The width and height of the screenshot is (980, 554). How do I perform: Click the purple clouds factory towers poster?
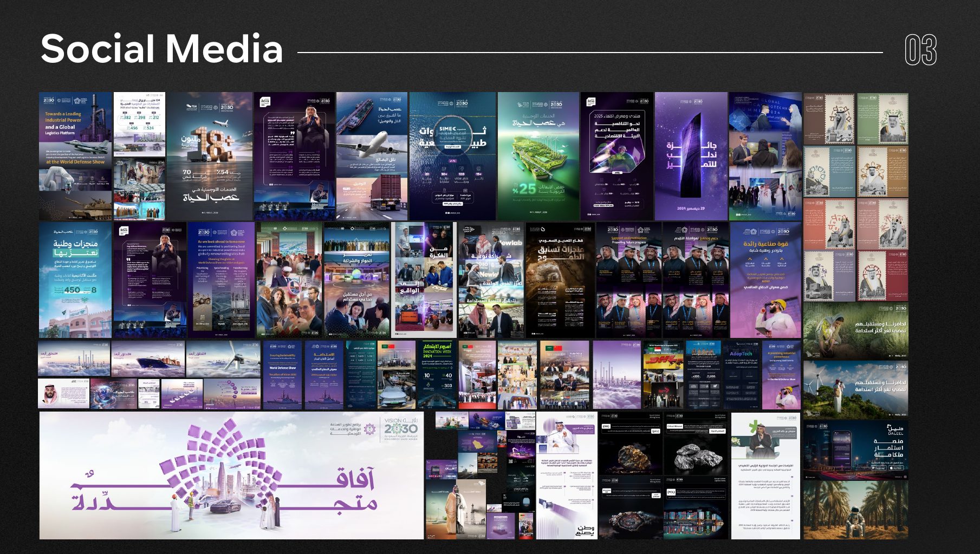616,375
